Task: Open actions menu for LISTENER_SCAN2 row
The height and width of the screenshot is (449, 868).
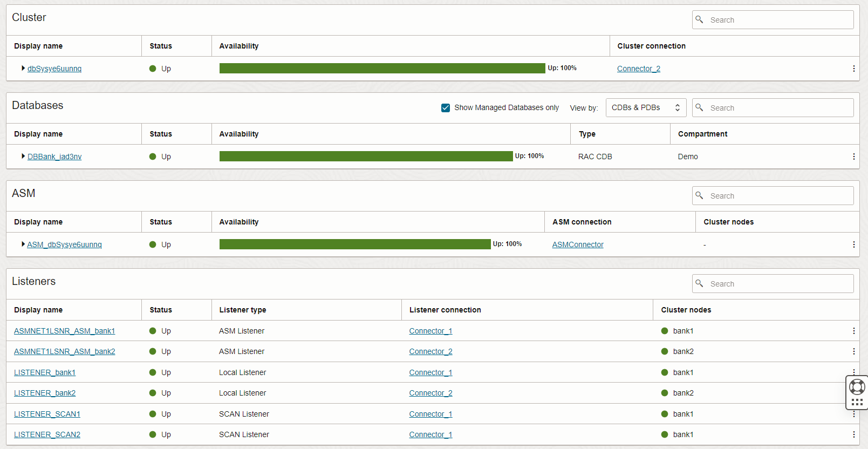Action: point(853,434)
